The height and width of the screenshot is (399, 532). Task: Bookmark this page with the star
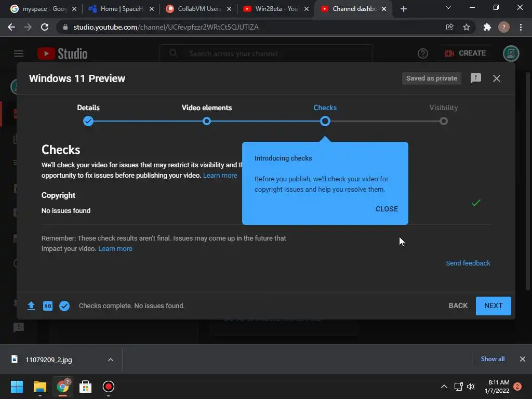point(467,27)
